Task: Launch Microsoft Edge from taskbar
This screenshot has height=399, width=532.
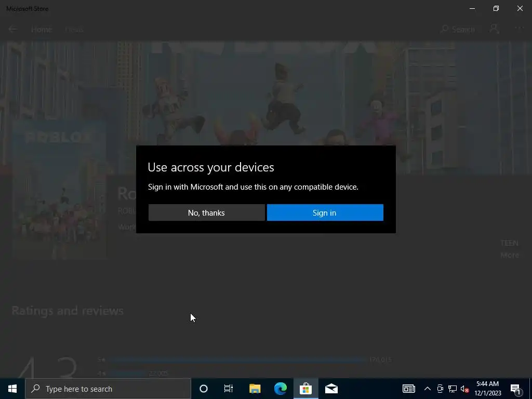Action: click(280, 389)
